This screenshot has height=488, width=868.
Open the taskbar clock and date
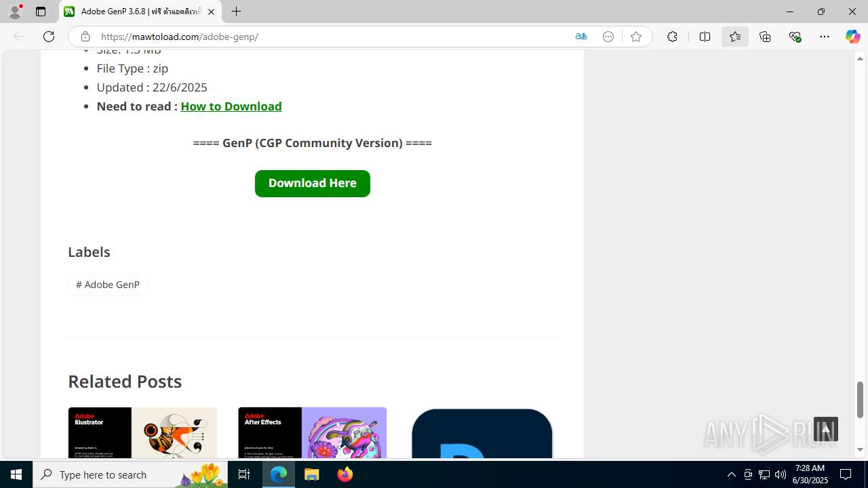pyautogui.click(x=810, y=474)
